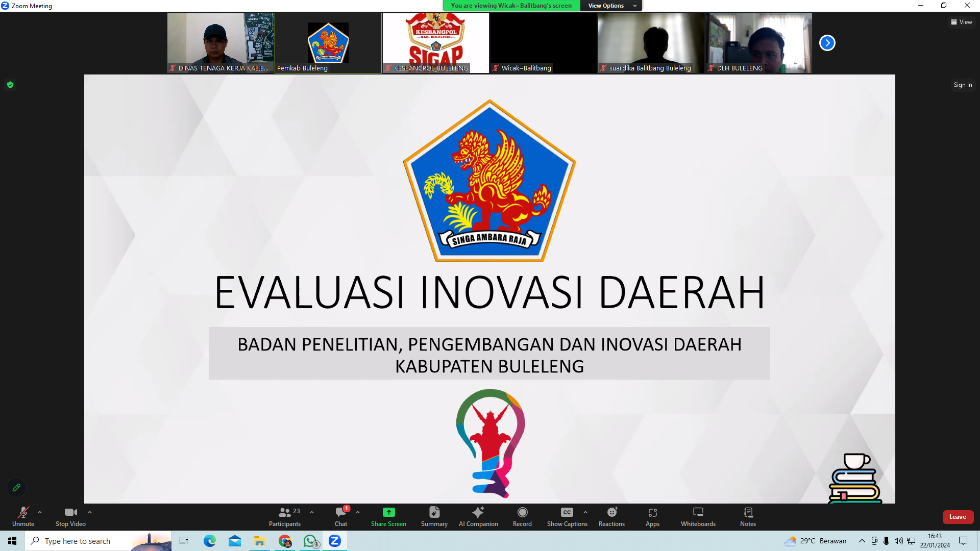Open the Participants panel
The width and height of the screenshot is (980, 551).
pyautogui.click(x=285, y=516)
